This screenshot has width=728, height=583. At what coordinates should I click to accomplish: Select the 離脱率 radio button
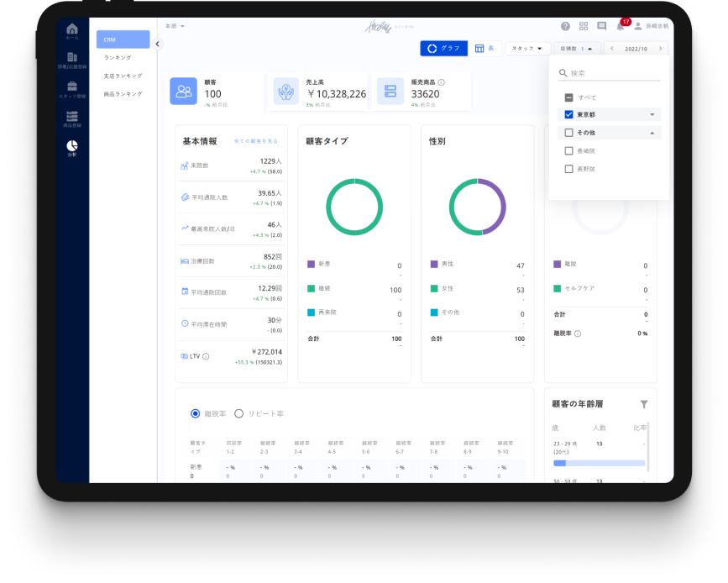pos(196,413)
